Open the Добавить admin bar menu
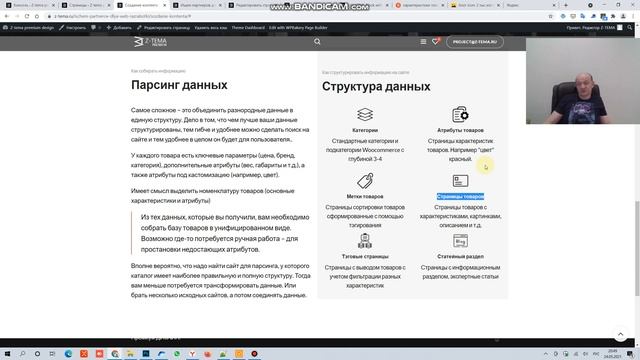 pyautogui.click(x=119, y=28)
